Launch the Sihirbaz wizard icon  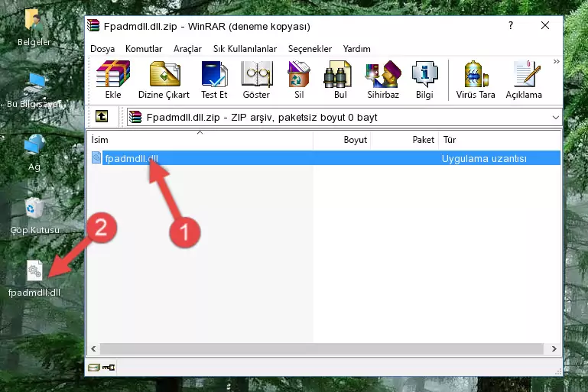pos(383,74)
